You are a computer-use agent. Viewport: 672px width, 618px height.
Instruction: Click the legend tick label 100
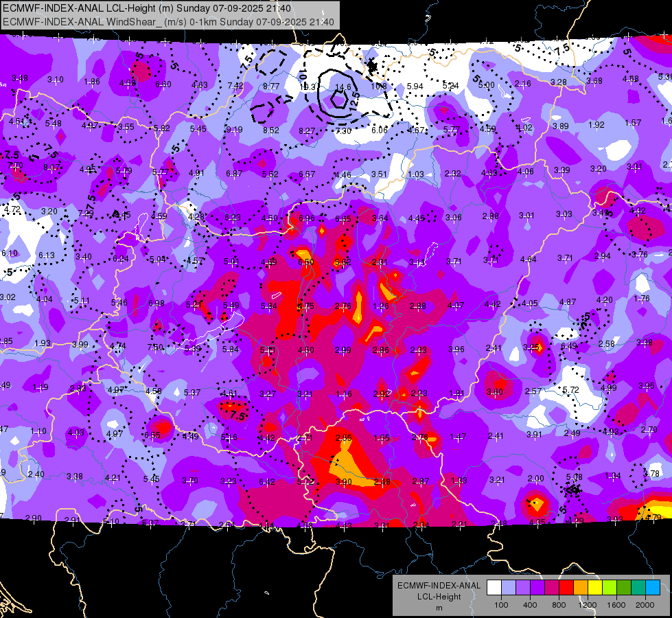pos(501,605)
